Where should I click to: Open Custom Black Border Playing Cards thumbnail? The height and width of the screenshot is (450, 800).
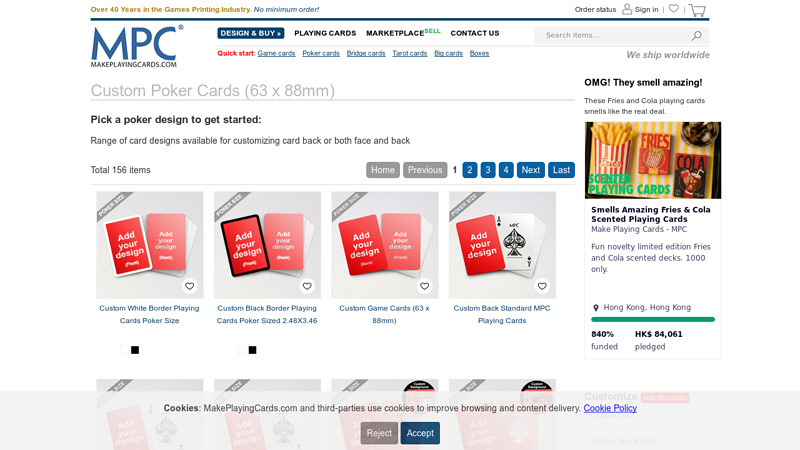tap(267, 245)
